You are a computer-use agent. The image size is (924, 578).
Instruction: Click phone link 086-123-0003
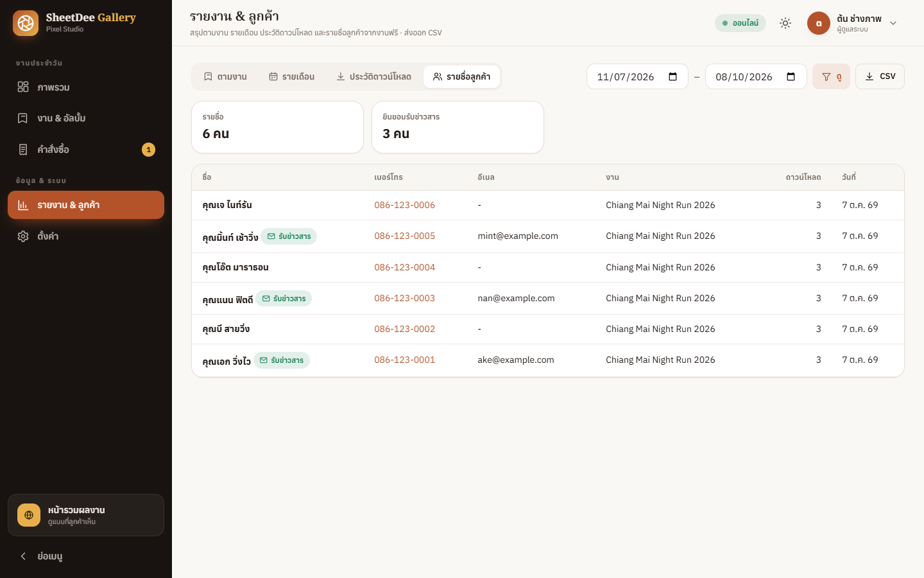click(404, 299)
